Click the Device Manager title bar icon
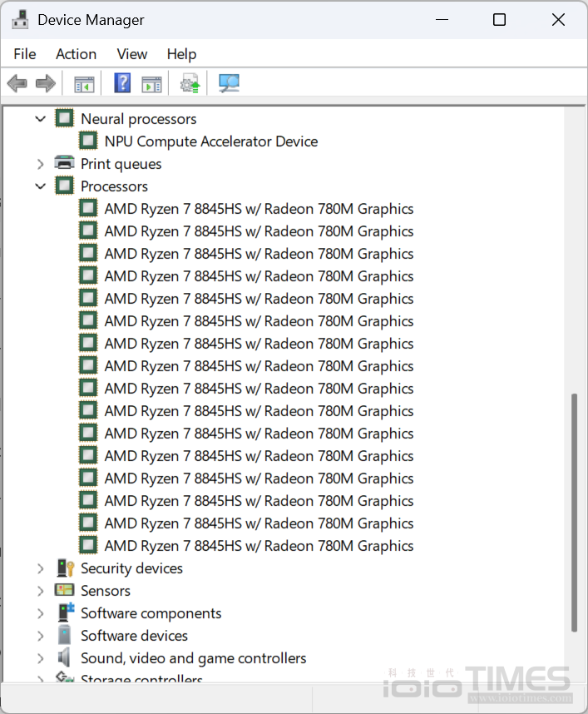The height and width of the screenshot is (714, 588). (x=20, y=19)
